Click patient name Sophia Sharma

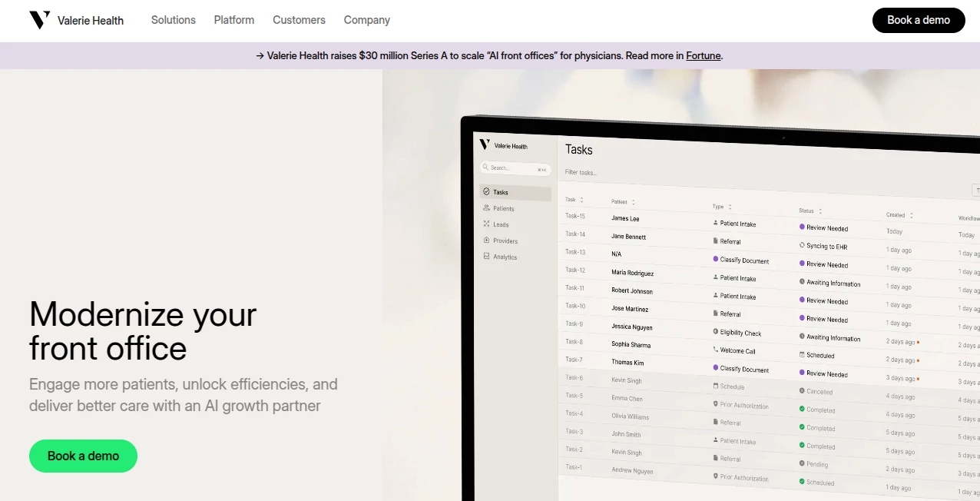point(631,344)
